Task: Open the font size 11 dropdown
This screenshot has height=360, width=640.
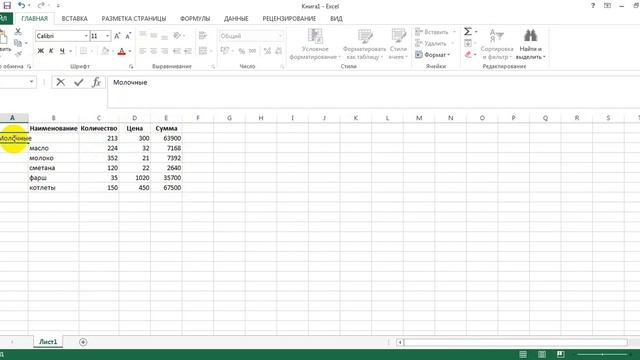Action: pos(107,36)
